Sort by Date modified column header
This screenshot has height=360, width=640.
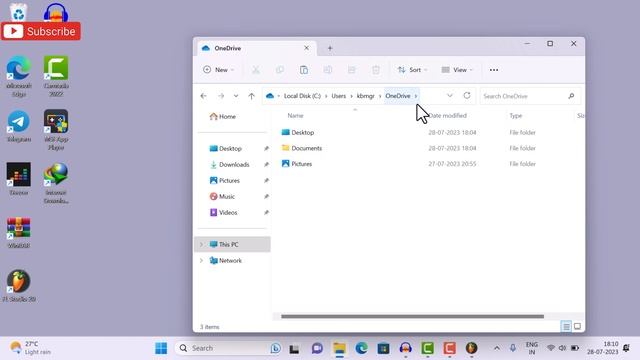click(x=448, y=116)
